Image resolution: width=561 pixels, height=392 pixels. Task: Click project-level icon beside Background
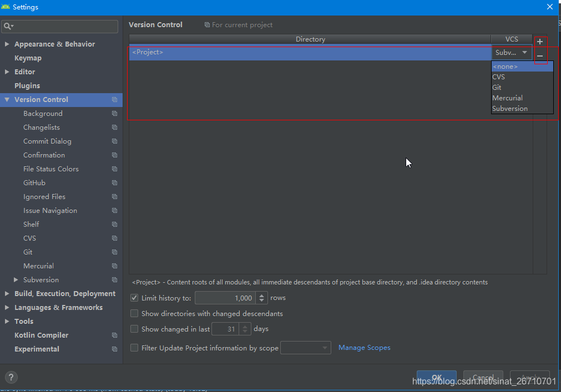click(x=114, y=113)
